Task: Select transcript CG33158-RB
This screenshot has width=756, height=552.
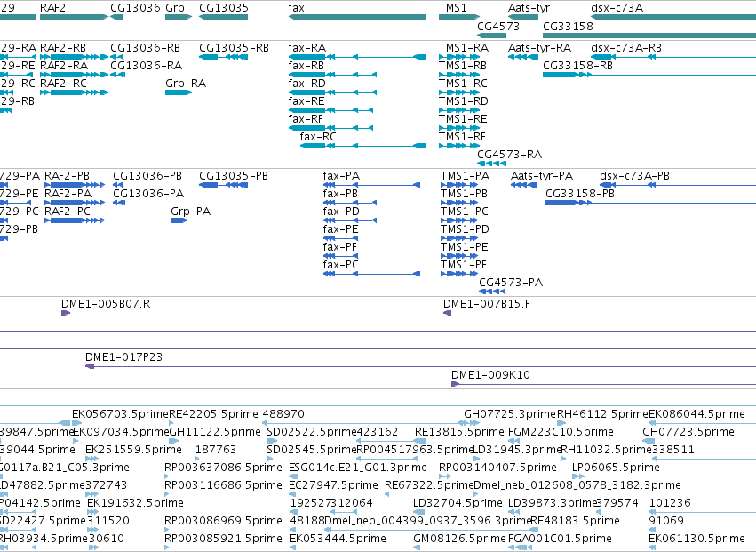Action: 577,66
